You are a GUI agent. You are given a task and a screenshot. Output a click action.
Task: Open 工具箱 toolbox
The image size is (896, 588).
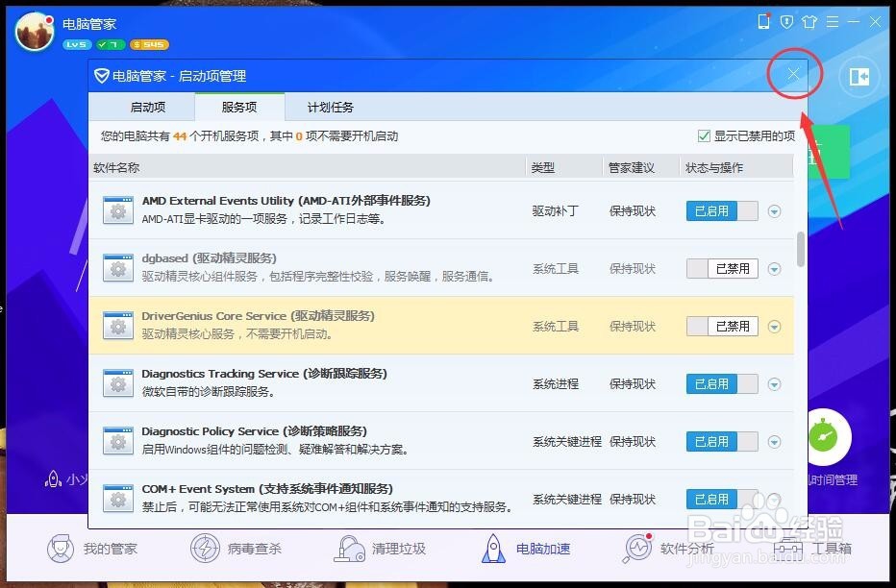(812, 549)
